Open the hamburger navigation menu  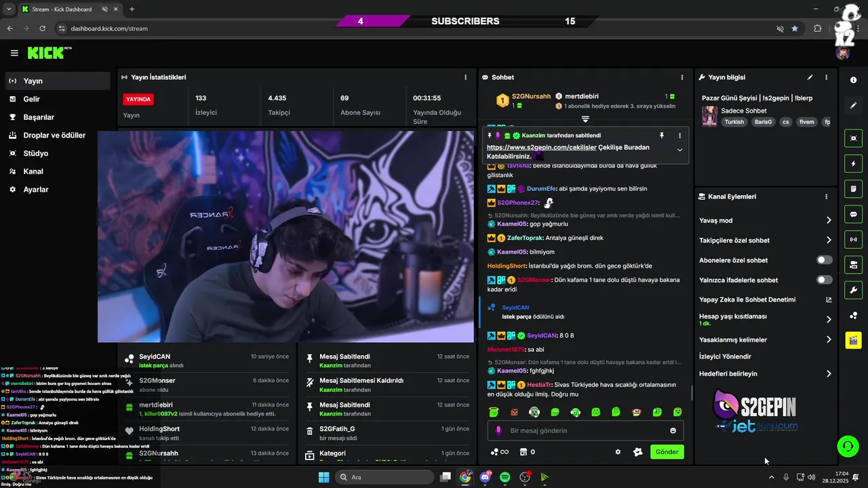(14, 53)
